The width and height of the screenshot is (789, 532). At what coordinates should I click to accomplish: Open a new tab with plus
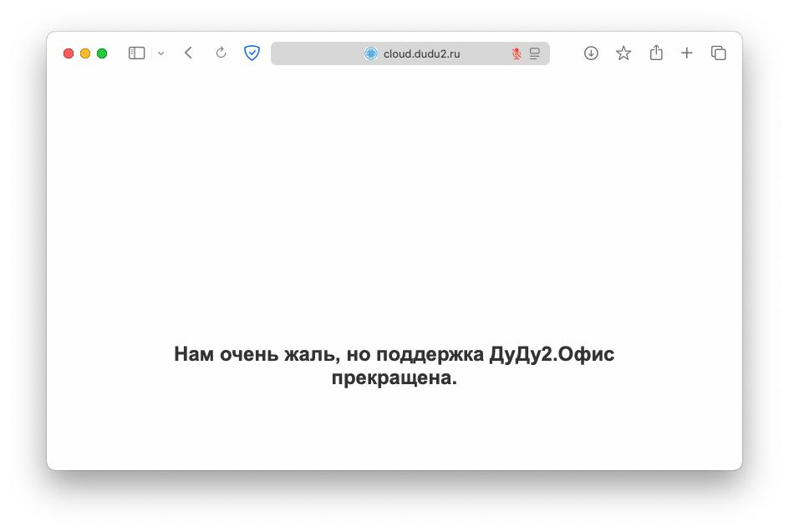686,53
